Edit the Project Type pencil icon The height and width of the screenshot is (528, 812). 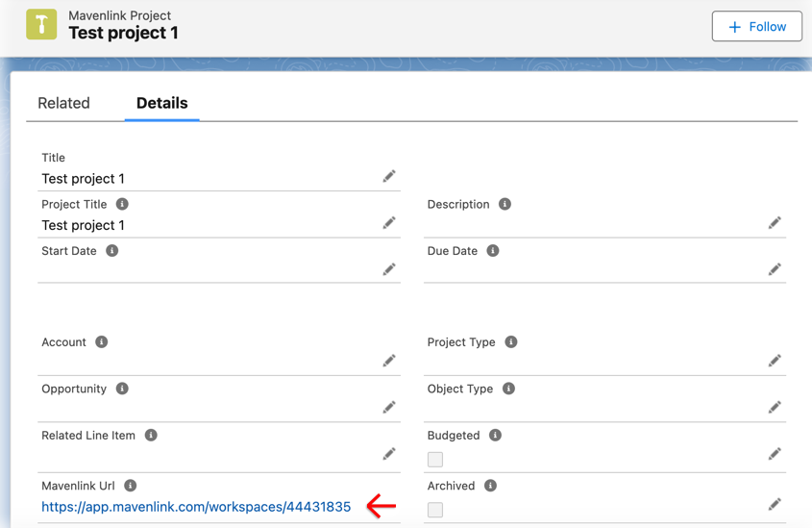(x=775, y=361)
